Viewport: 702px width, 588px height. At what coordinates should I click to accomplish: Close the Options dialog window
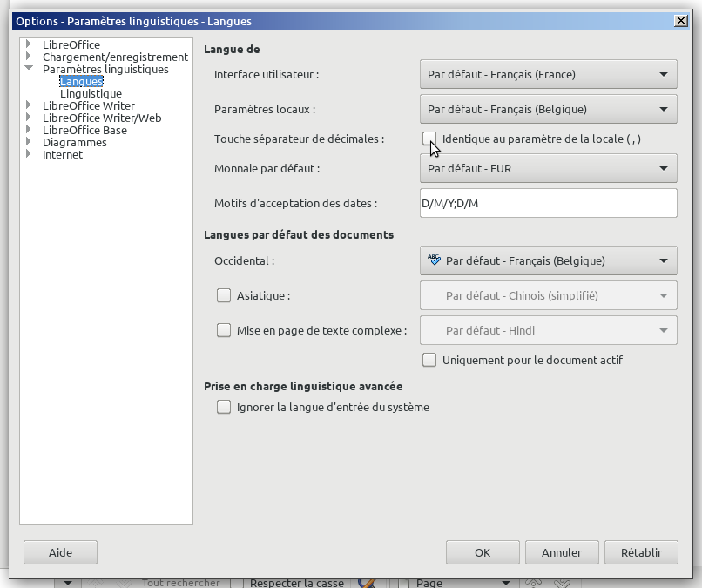tap(680, 20)
